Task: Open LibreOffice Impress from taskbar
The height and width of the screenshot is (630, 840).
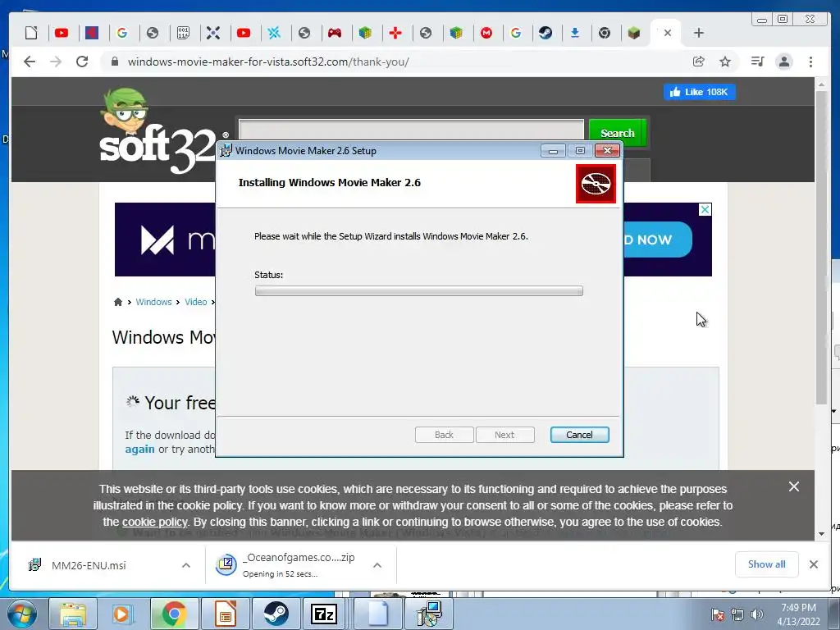Action: pos(225,614)
